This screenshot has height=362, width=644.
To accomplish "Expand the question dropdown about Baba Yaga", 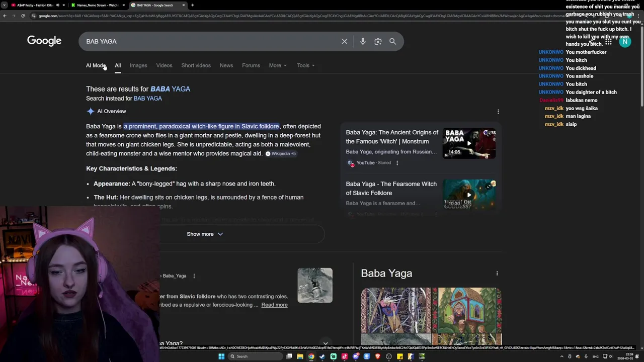I will click(x=326, y=343).
